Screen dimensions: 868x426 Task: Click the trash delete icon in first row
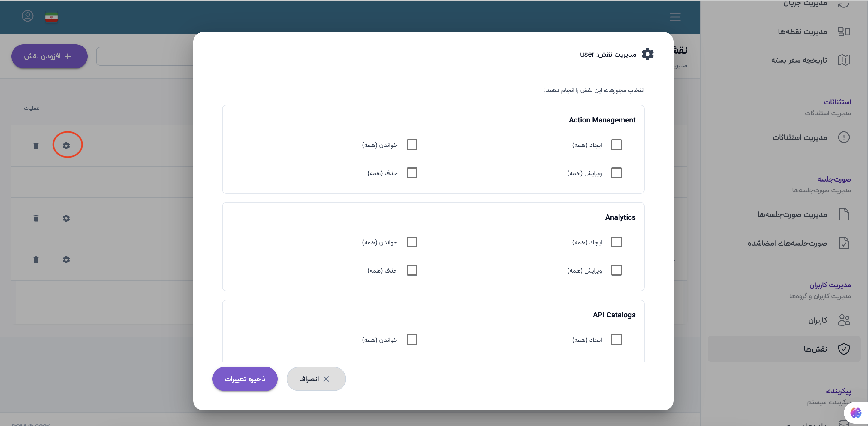coord(36,145)
